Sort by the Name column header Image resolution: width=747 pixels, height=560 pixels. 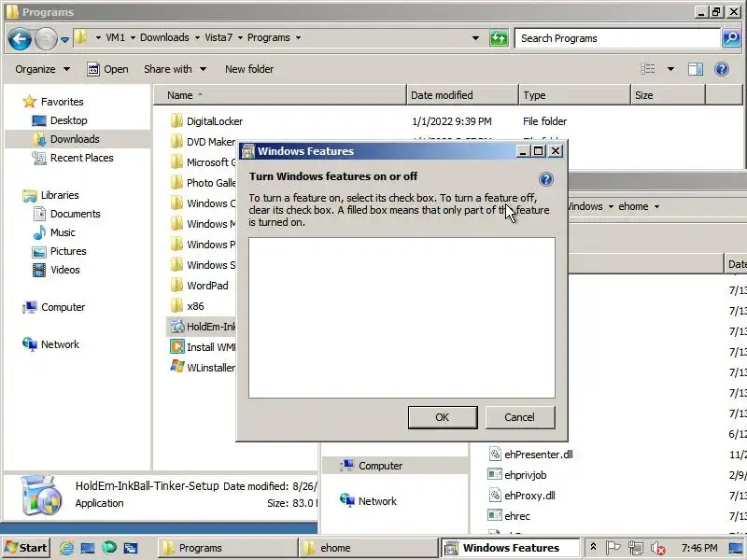pos(280,95)
